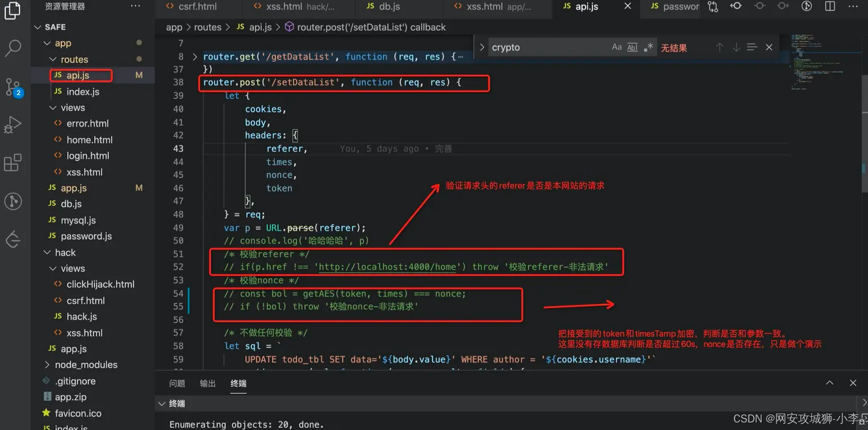The width and height of the screenshot is (868, 430).
Task: Toggle Match Whole Word in find widget
Action: click(x=632, y=47)
